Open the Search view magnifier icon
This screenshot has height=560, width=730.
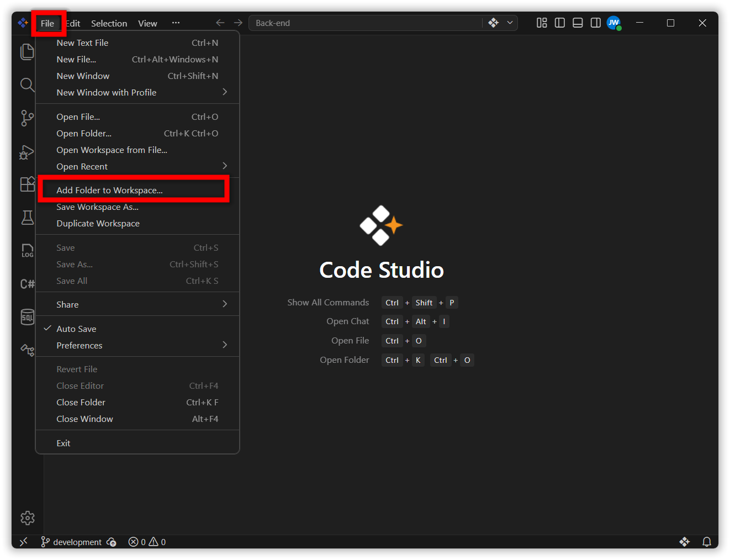tap(27, 84)
